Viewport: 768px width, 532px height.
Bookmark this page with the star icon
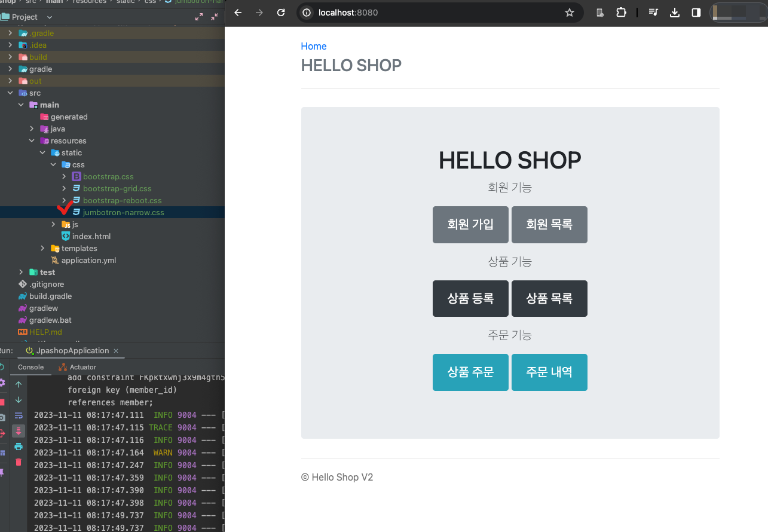point(570,13)
